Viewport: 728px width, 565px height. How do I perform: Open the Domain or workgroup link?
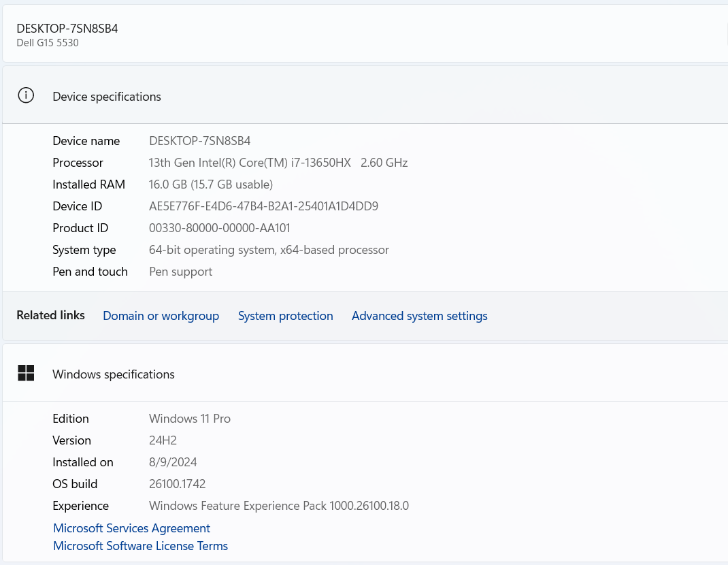click(x=161, y=316)
